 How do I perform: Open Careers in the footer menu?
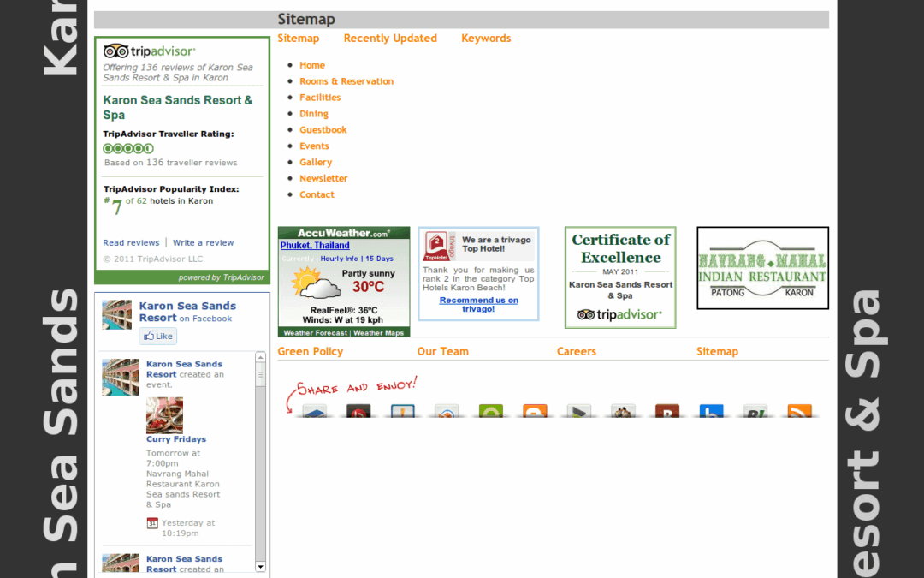coord(577,352)
